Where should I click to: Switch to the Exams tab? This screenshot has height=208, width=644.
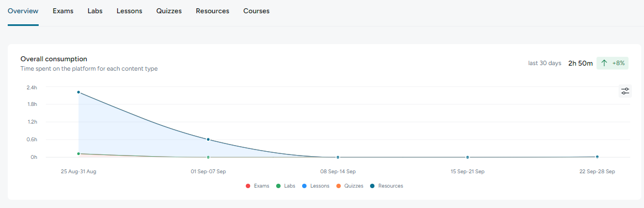pyautogui.click(x=63, y=11)
